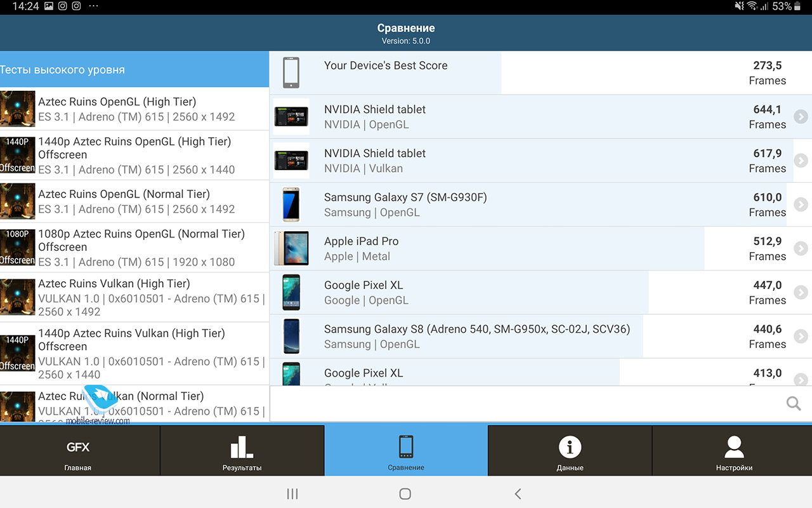Select 1440p Aztec Ruins OpenGL High Tier Offscreen
This screenshot has height=508, width=812.
point(134,156)
